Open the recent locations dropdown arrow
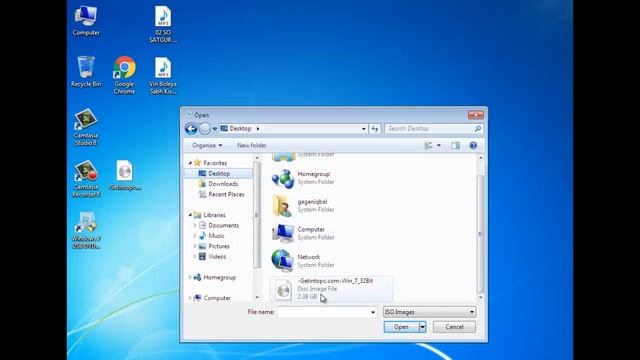Viewport: 640px width, 360px height. tap(215, 129)
